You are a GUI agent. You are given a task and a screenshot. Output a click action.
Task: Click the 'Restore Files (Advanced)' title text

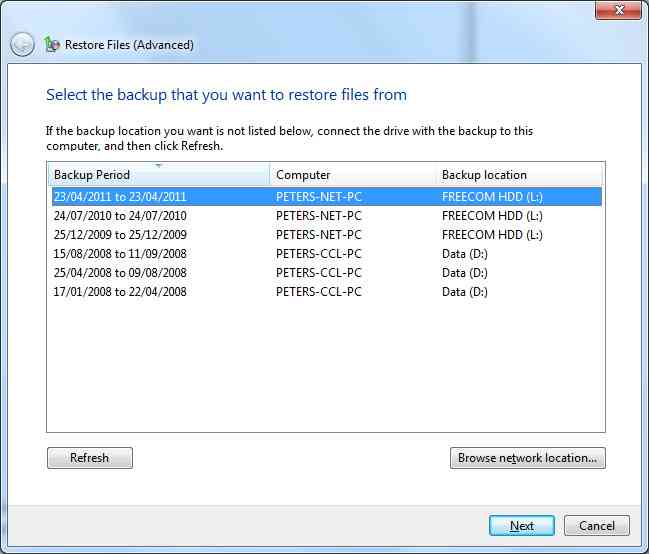click(x=129, y=45)
